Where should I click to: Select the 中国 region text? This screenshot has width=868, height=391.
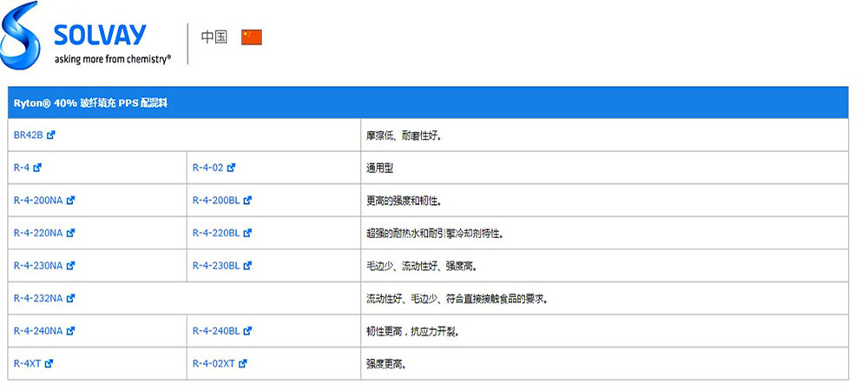214,37
